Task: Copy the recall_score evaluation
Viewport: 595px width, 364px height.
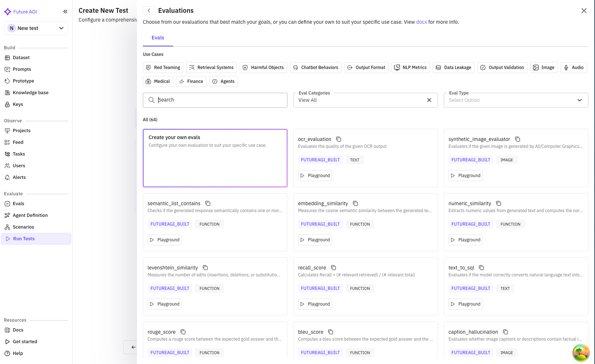Action: (333, 268)
